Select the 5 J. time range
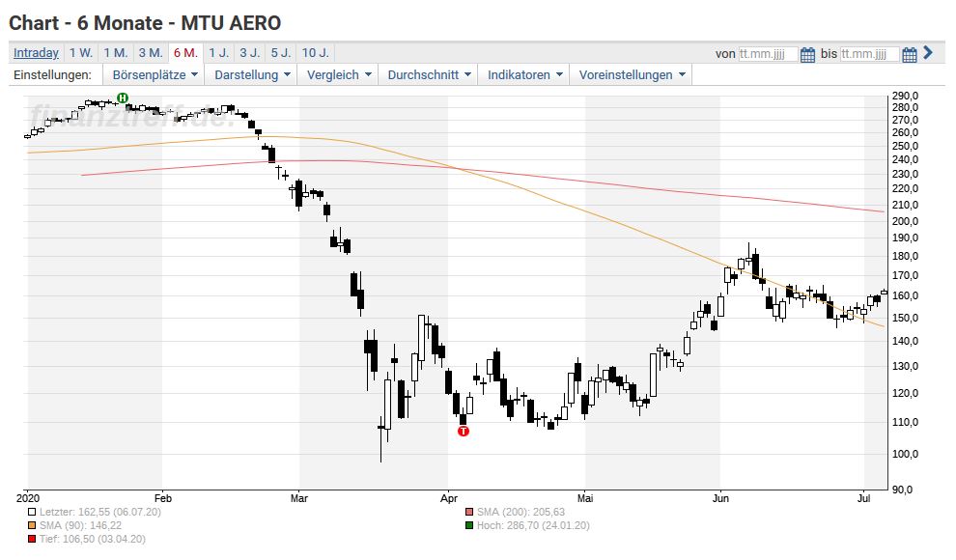 coord(280,53)
